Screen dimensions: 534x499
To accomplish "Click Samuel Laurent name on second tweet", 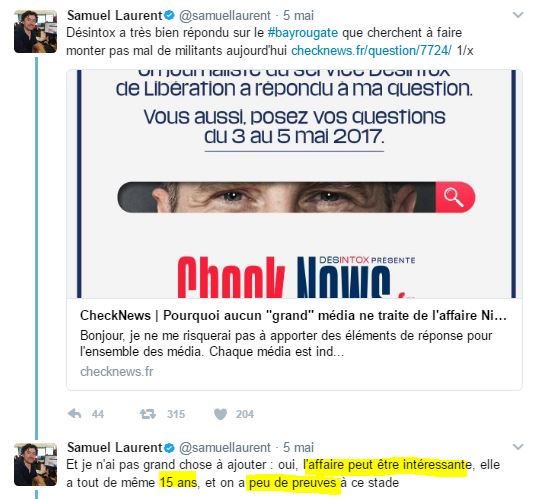I will (x=114, y=447).
